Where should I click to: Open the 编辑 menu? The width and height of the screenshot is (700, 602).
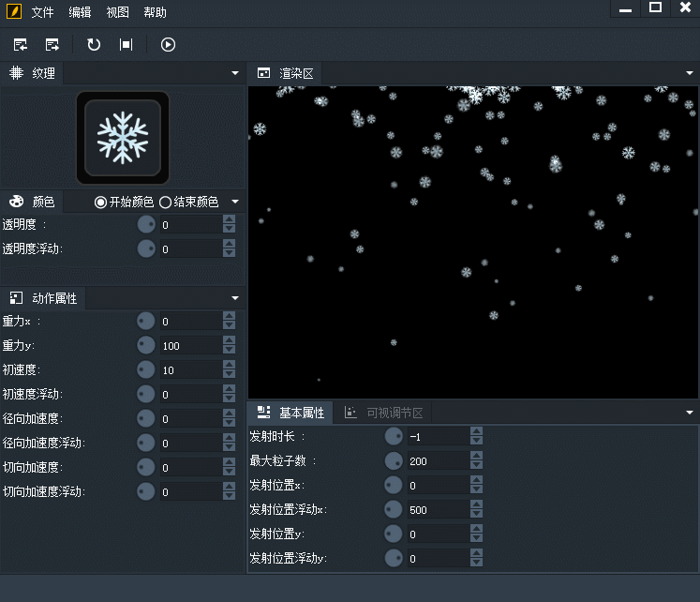[80, 12]
